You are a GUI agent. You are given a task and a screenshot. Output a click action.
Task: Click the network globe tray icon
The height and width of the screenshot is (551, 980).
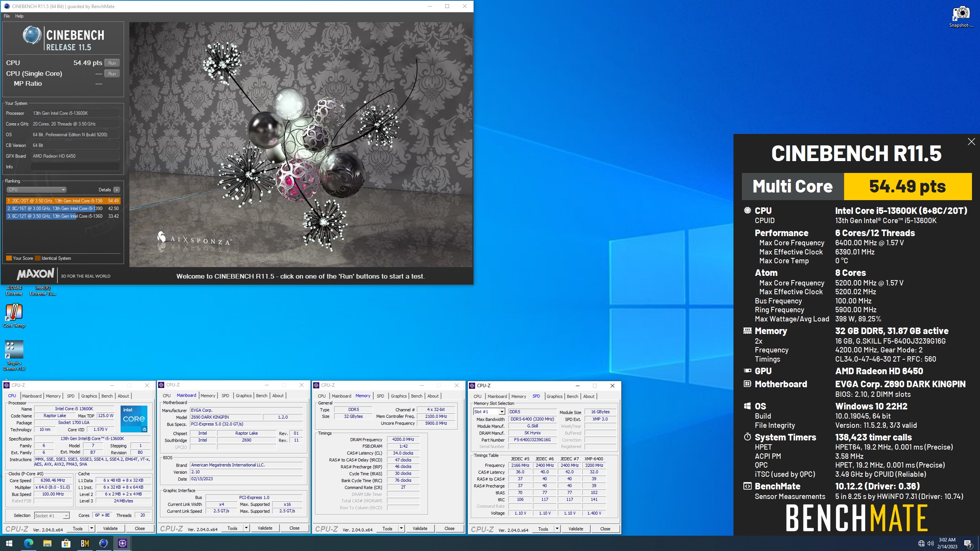tap(921, 543)
